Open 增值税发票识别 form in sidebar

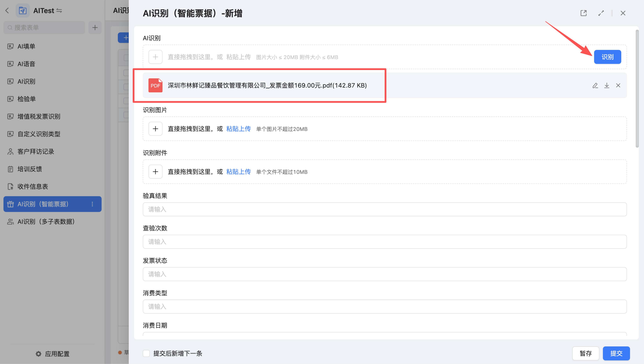(x=39, y=117)
